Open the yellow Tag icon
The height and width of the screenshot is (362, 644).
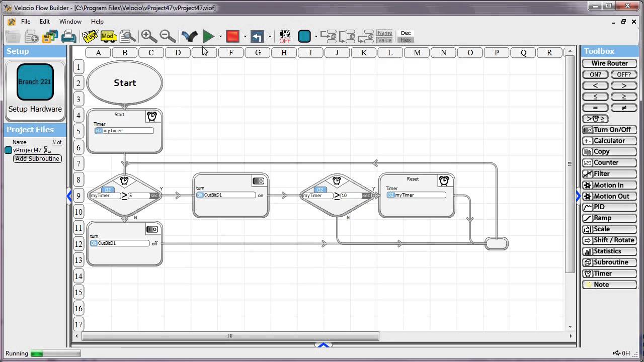click(90, 36)
